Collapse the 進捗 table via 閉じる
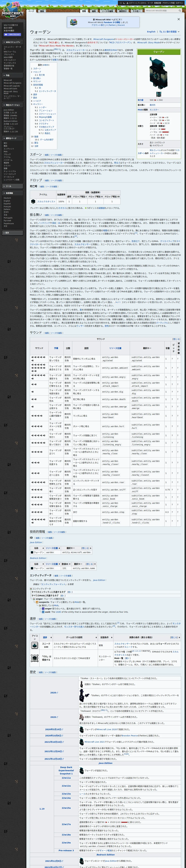186x868 pixels. coord(174,638)
